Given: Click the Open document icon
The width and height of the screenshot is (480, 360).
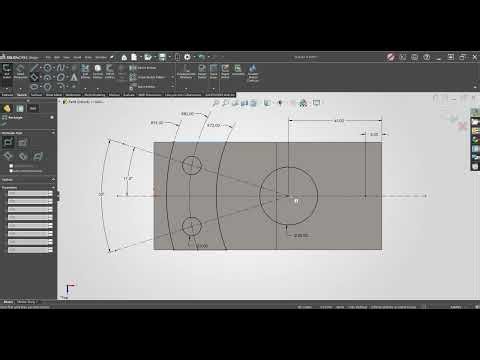Looking at the screenshot, I should pyautogui.click(x=148, y=57).
